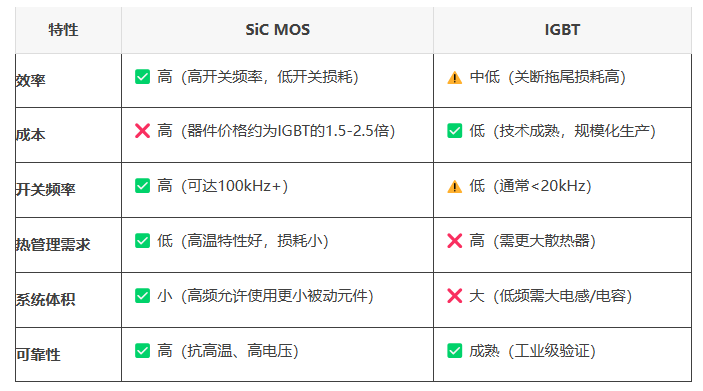Viewport: 703px width, 391px height.
Task: Click the text 器件价格约为IGBT的1.5-2.5倍
Action: pos(288,131)
